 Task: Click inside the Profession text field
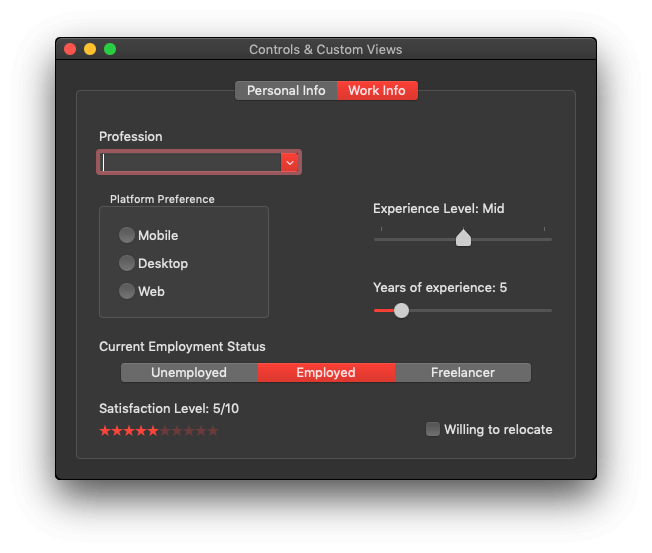pos(190,162)
